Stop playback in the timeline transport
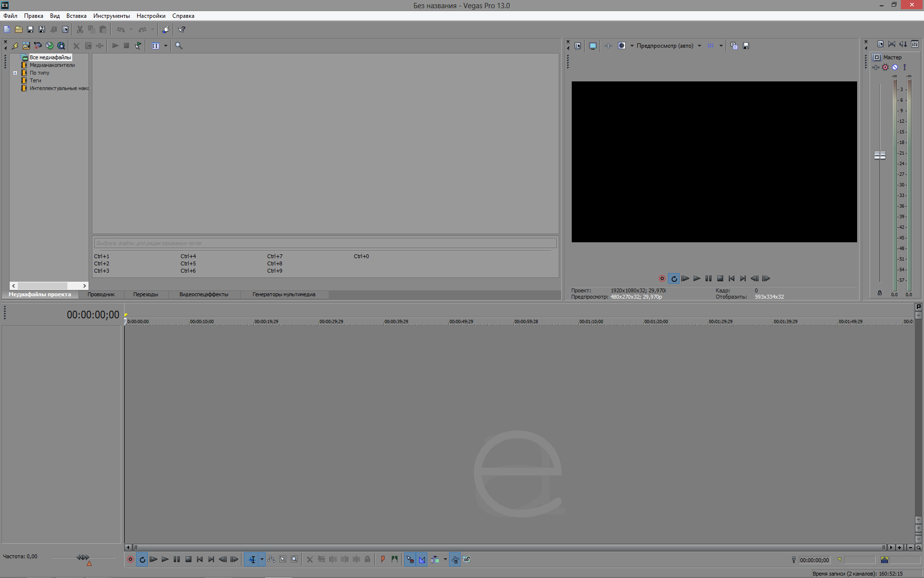The image size is (924, 578). pos(189,560)
